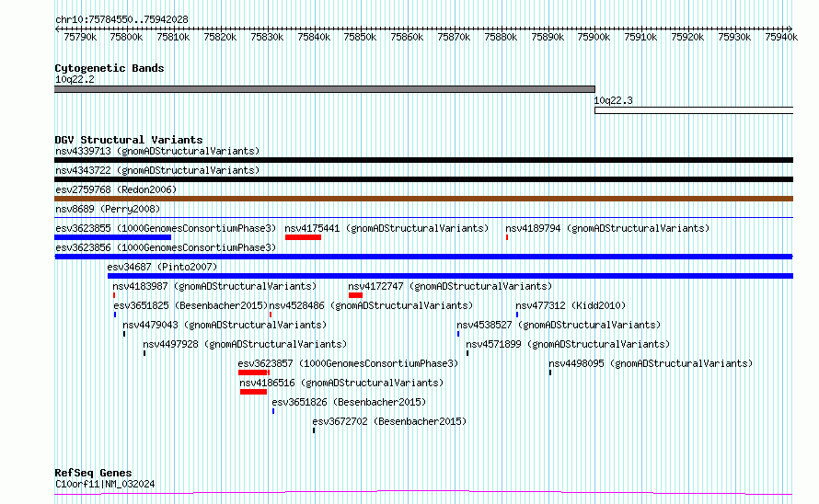The image size is (819, 504).
Task: Click the C10orf11|NM_032024 gene label
Action: click(x=105, y=485)
